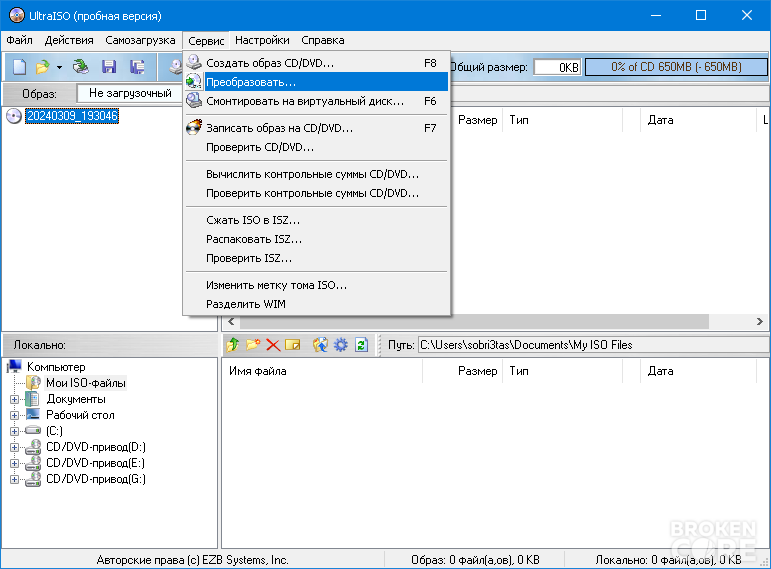Choose 'Разделить WIM' menu entry
771x569 pixels.
[317, 304]
